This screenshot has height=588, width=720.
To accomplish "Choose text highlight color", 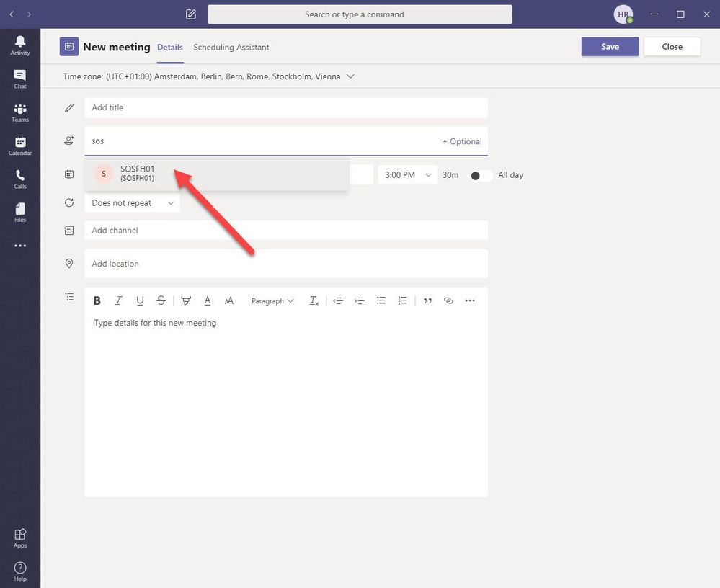I will pos(186,300).
